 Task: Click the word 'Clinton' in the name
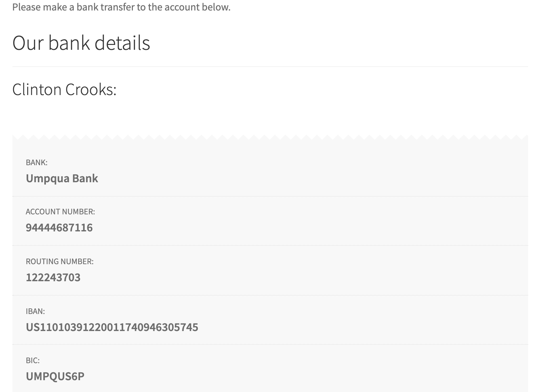[37, 89]
